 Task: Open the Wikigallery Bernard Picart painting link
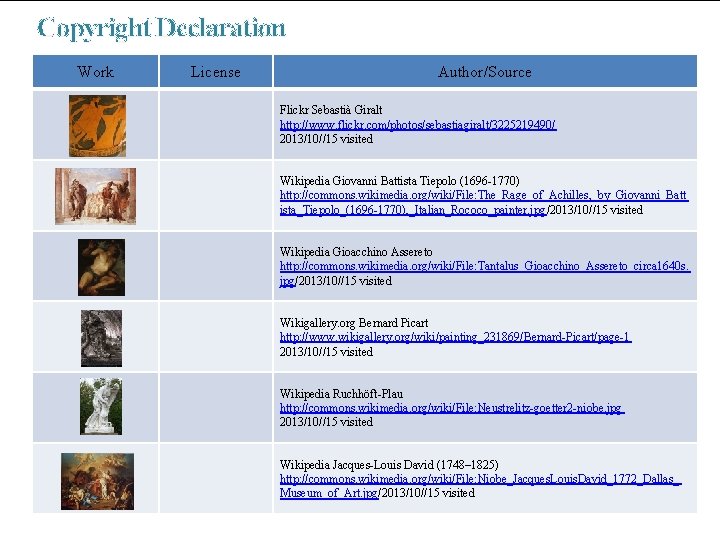[x=456, y=338]
